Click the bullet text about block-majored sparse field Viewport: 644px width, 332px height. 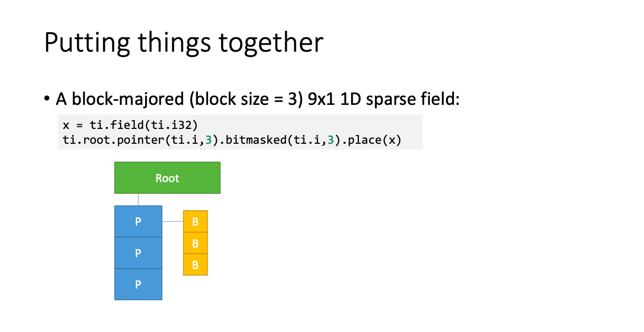click(258, 99)
